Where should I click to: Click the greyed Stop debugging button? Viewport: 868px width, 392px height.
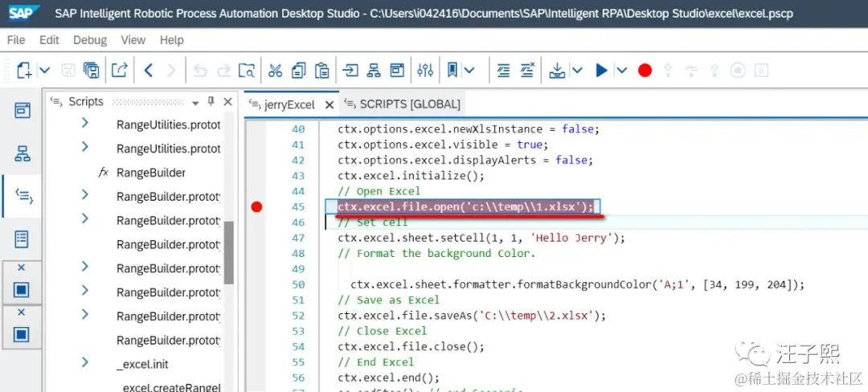[x=738, y=70]
